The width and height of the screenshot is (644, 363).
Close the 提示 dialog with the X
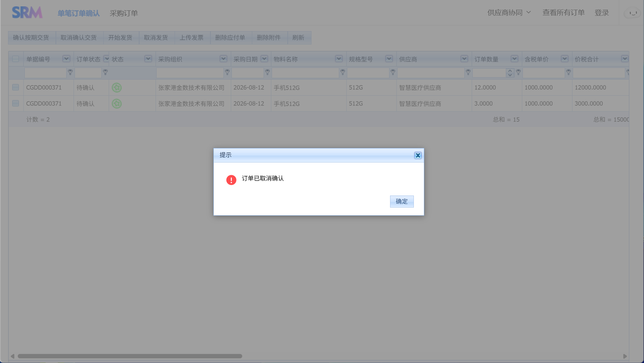(418, 155)
